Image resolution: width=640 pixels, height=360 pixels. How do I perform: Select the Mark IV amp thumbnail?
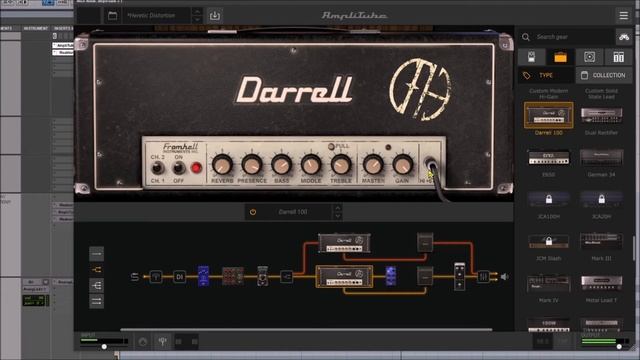[549, 283]
